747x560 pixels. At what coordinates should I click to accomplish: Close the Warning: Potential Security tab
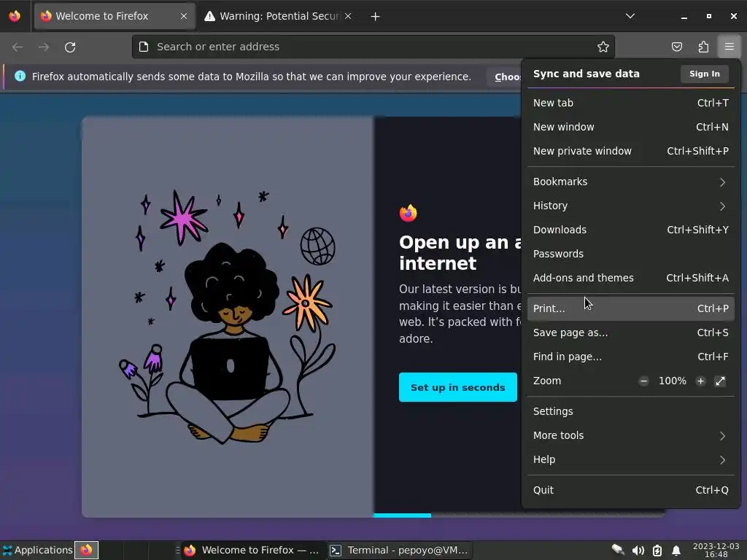click(348, 16)
